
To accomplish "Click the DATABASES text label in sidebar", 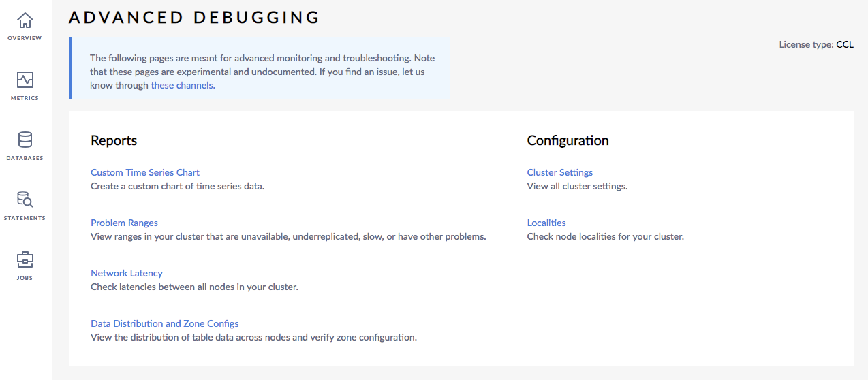I will tap(25, 158).
